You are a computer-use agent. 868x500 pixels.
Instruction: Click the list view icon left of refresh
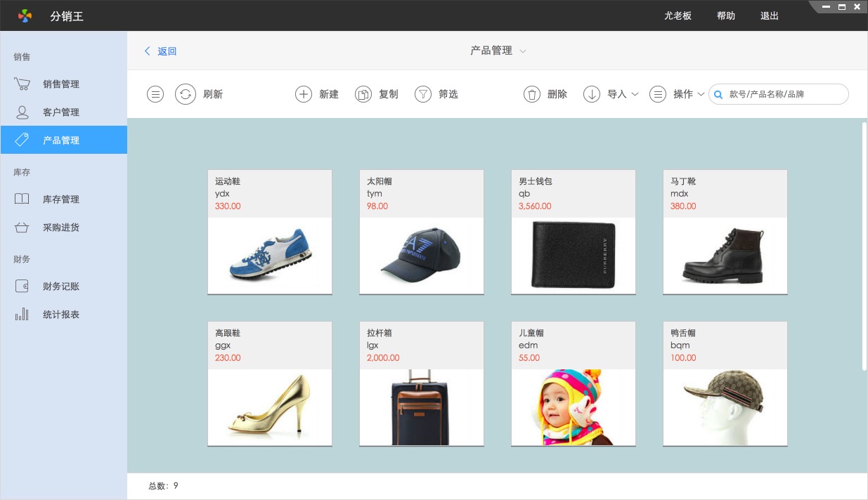[155, 94]
